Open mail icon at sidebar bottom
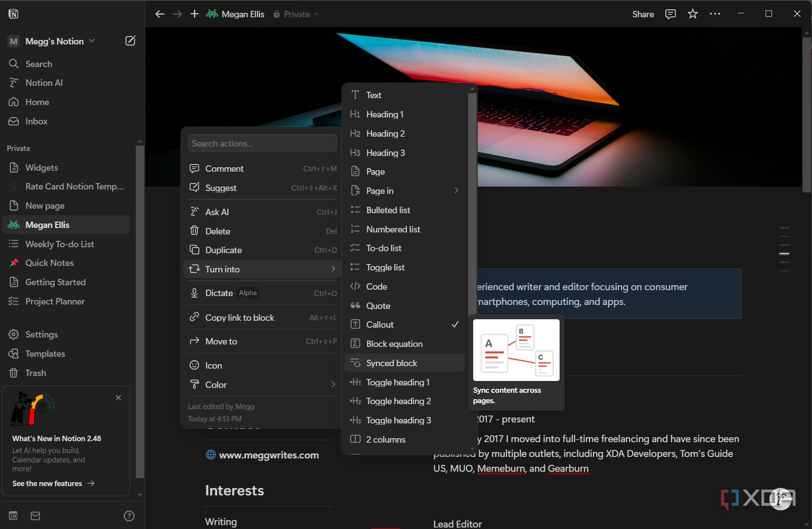This screenshot has width=812, height=529. pyautogui.click(x=35, y=516)
